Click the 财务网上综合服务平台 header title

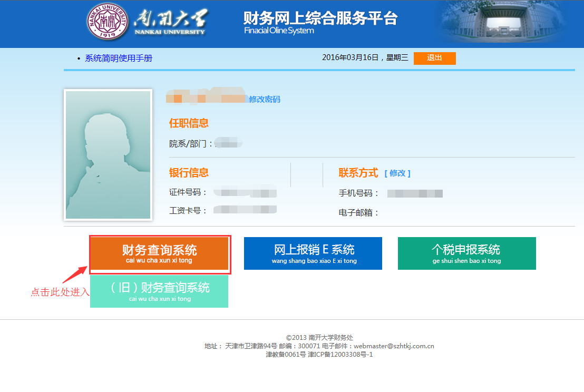coord(320,19)
